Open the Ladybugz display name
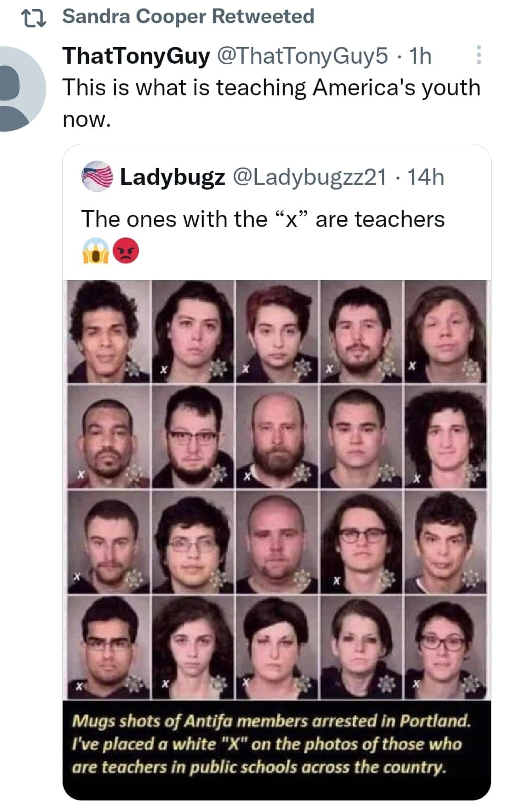The width and height of the screenshot is (510, 812). point(173,177)
